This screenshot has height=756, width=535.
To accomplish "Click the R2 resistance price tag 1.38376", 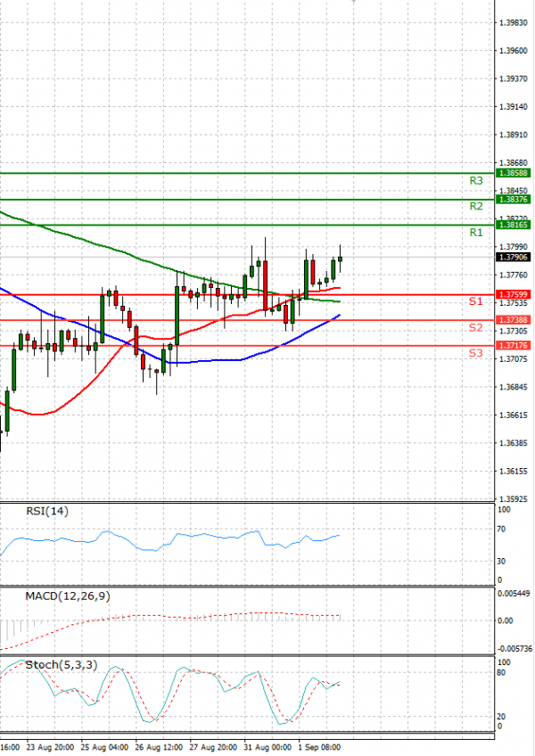I will [x=514, y=199].
